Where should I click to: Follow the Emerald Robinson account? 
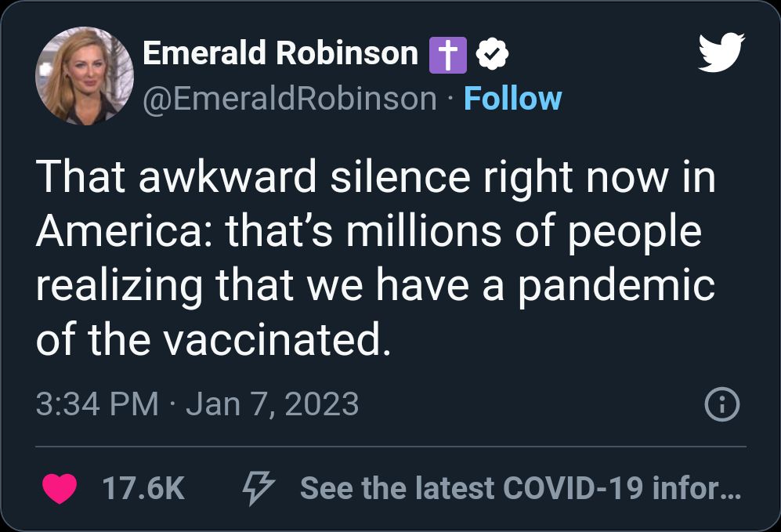click(512, 99)
